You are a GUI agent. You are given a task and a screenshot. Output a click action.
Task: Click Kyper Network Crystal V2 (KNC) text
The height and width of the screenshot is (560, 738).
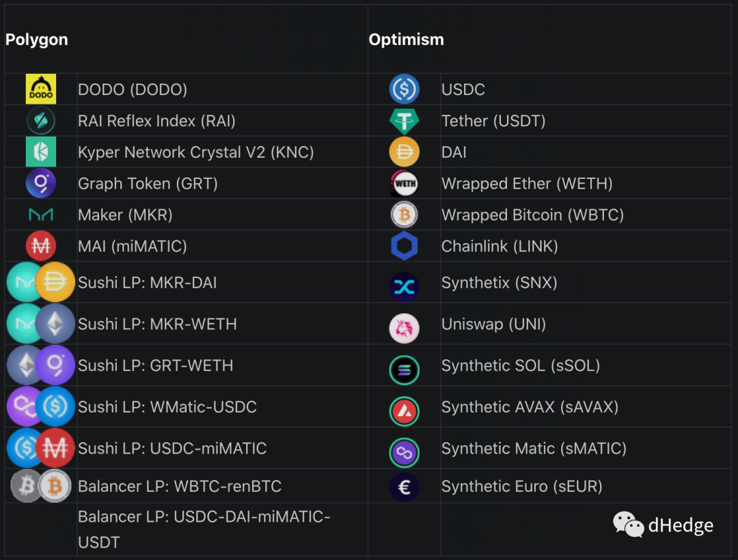coord(196,152)
